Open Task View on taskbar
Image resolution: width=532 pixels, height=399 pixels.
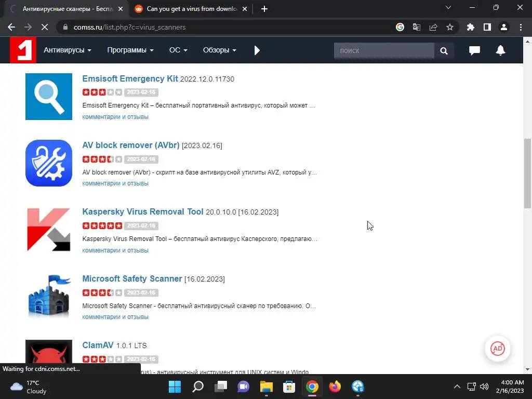(220, 387)
